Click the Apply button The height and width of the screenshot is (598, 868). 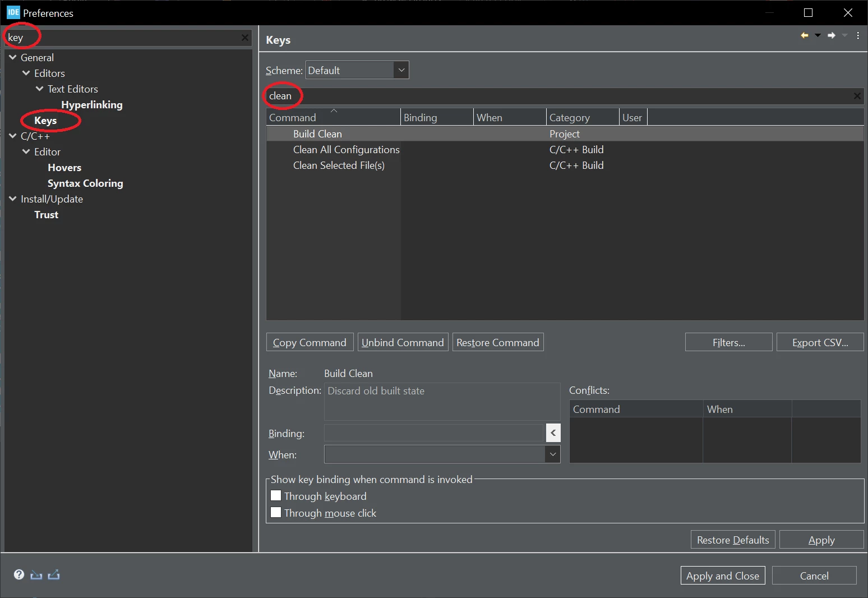tap(822, 540)
